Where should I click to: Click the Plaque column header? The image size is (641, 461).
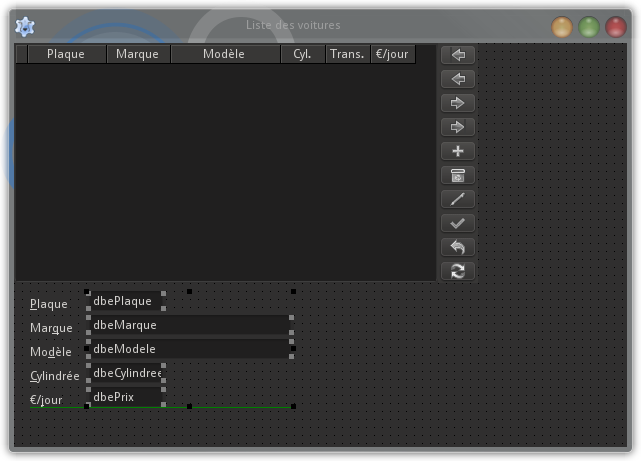tap(66, 54)
